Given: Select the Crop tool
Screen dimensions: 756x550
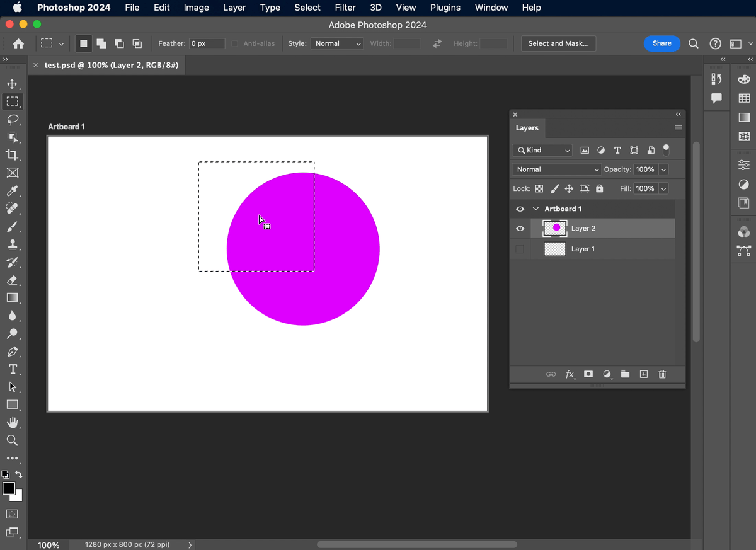Looking at the screenshot, I should coord(13,155).
